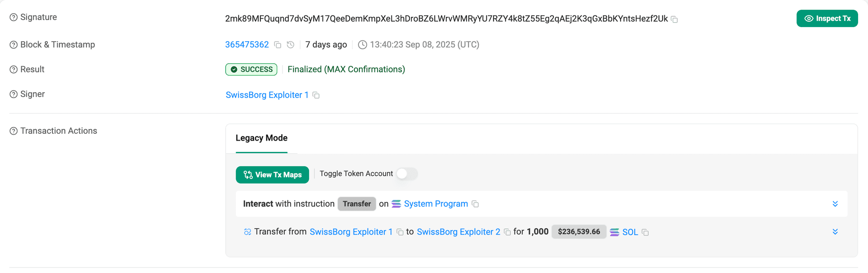Copy the block number 365475362
868x273 pixels.
coord(277,44)
